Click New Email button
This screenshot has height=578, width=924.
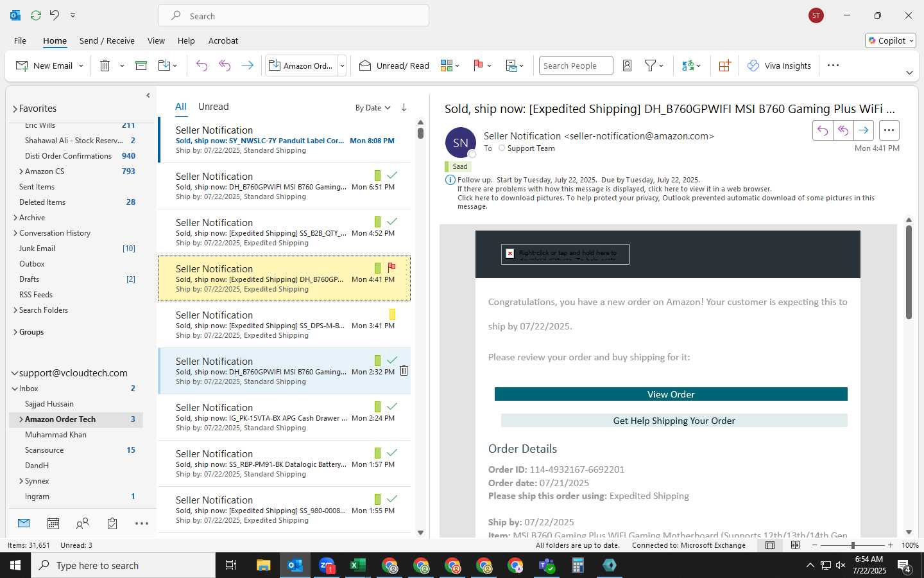[x=44, y=66]
